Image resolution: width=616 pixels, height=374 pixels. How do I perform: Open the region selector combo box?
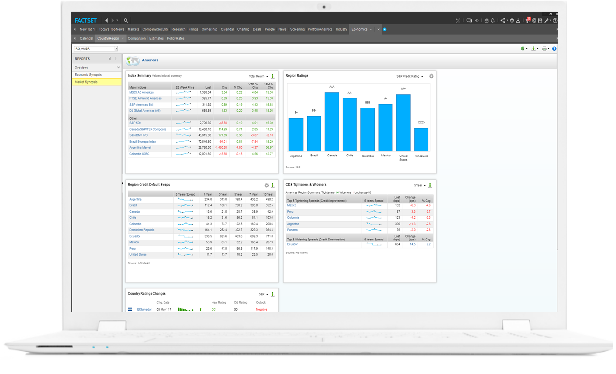pos(95,49)
